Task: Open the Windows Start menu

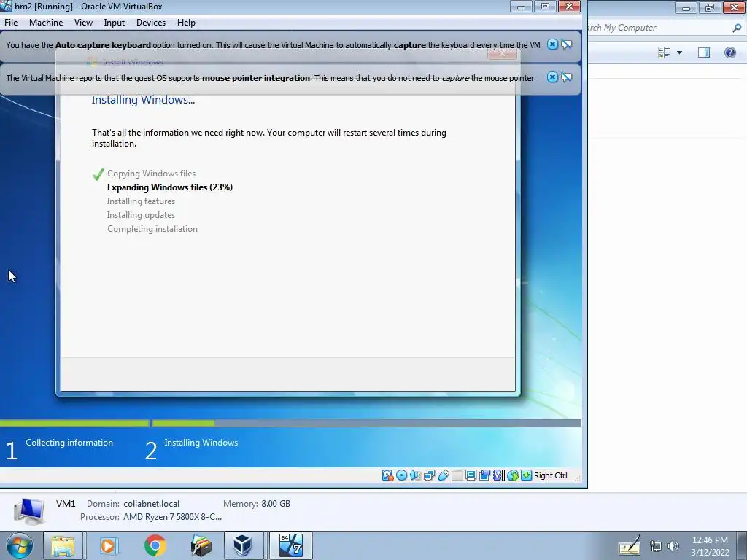Action: click(x=19, y=545)
